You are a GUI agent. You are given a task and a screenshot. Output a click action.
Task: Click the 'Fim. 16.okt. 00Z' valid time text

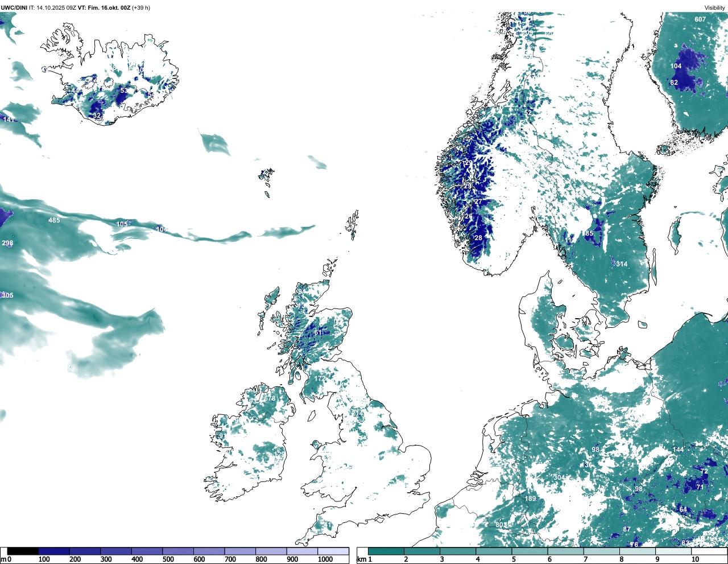coord(109,8)
